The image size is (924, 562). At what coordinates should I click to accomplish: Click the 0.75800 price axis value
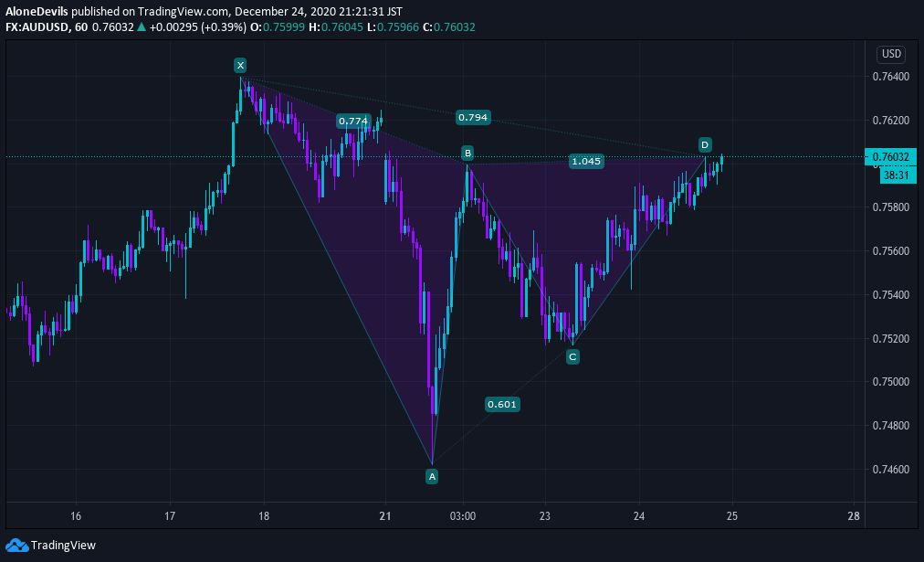[890, 207]
